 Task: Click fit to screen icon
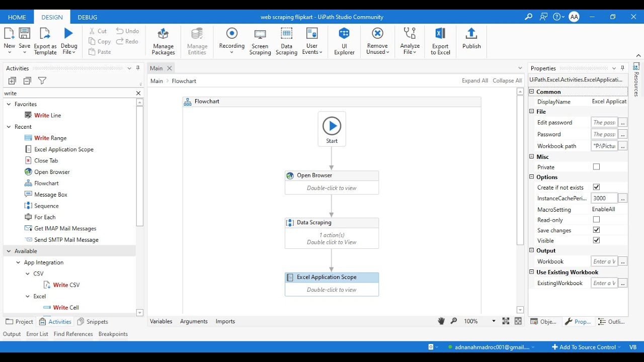tap(506, 321)
